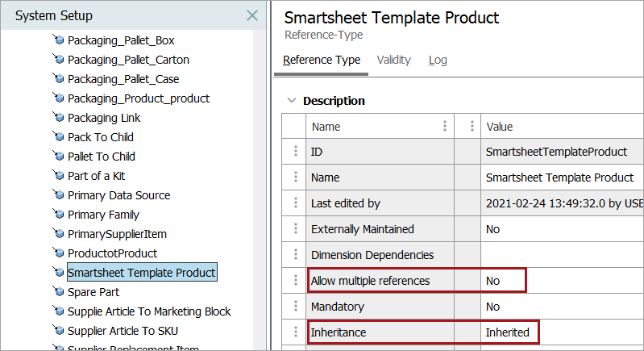Collapse the Description section
This screenshot has width=644, height=351.
(291, 101)
